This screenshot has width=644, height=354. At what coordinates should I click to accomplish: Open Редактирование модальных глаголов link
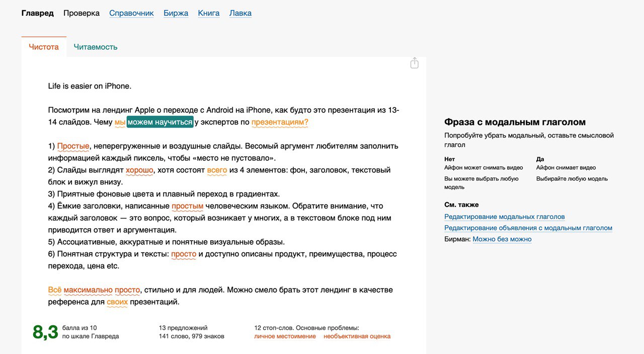pos(504,217)
